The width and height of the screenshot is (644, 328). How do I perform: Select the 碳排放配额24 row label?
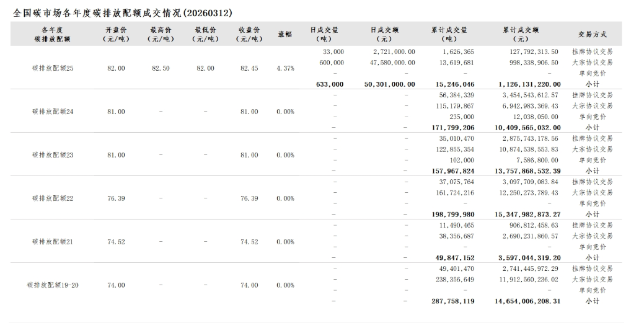click(x=53, y=112)
